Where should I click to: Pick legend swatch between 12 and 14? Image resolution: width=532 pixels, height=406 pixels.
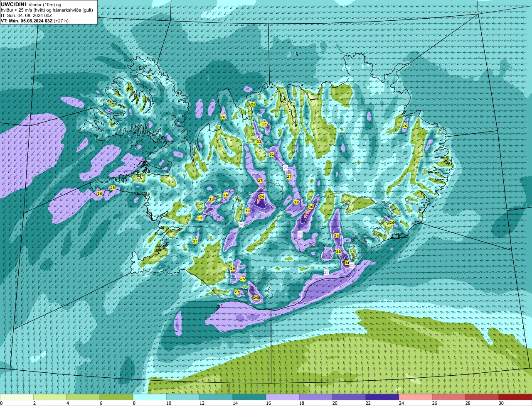point(216,397)
